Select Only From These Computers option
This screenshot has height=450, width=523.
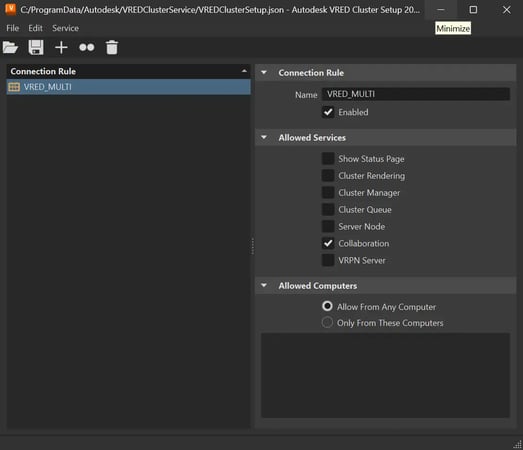[x=327, y=322]
